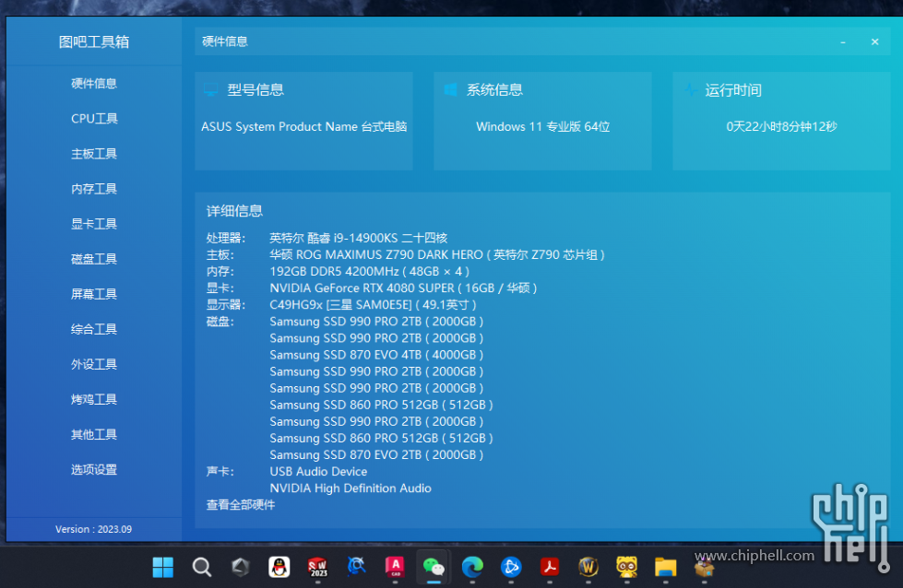This screenshot has height=588, width=903.
Task: Click the 处理器 label
Action: (x=226, y=238)
